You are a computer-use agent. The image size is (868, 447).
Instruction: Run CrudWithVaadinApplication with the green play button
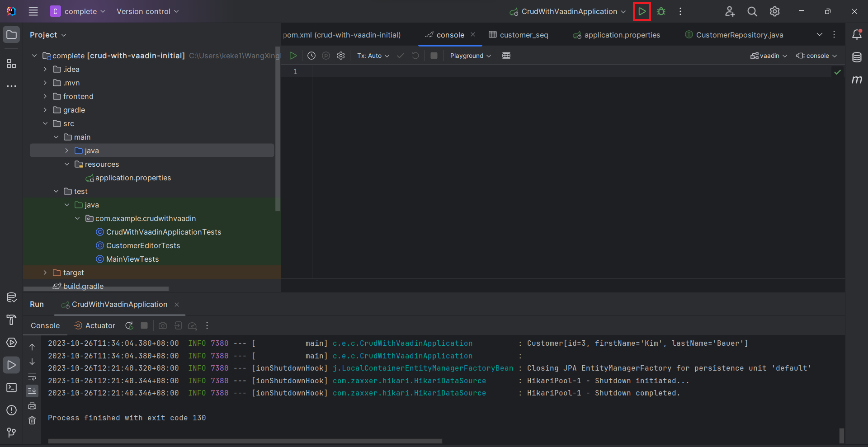click(x=642, y=12)
